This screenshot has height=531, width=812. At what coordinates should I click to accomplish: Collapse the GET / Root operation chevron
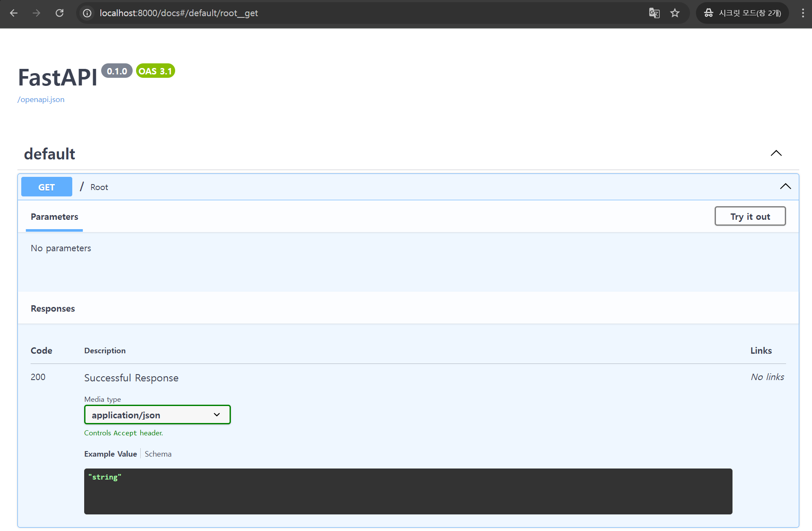(786, 187)
